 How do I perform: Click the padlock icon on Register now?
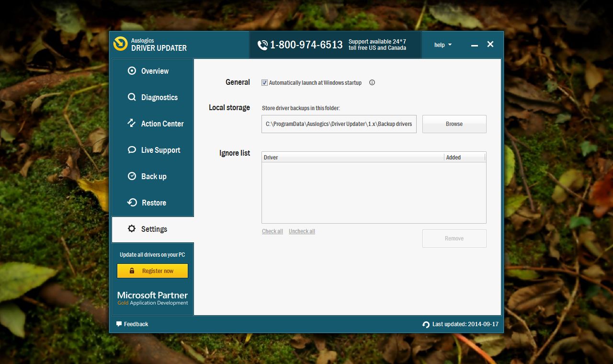pyautogui.click(x=132, y=271)
